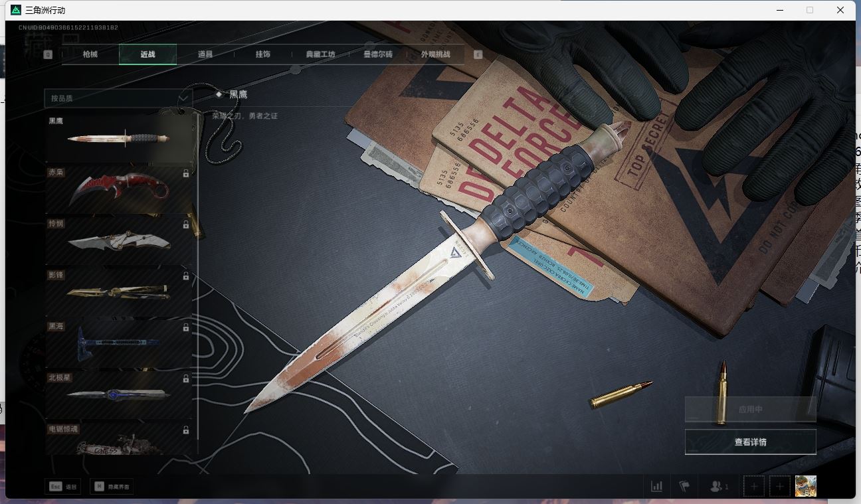Open the stats bar-chart icon
The height and width of the screenshot is (504, 861).
(656, 486)
